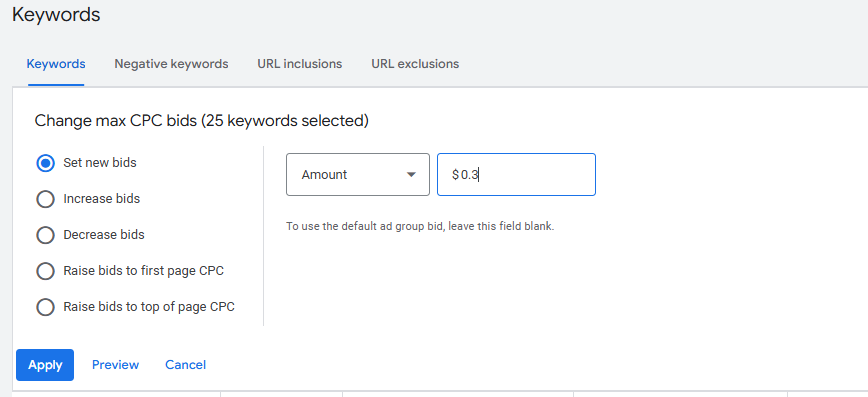Click the 'Change max CPC bids' heading
The height and width of the screenshot is (397, 868).
coord(202,121)
